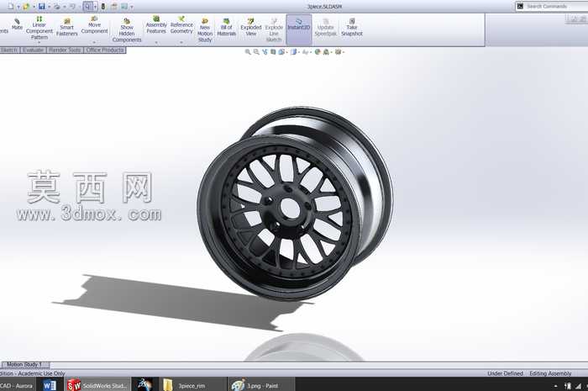Open the Options icon in quick access
Screen dimensions: 588x391
tap(124, 7)
